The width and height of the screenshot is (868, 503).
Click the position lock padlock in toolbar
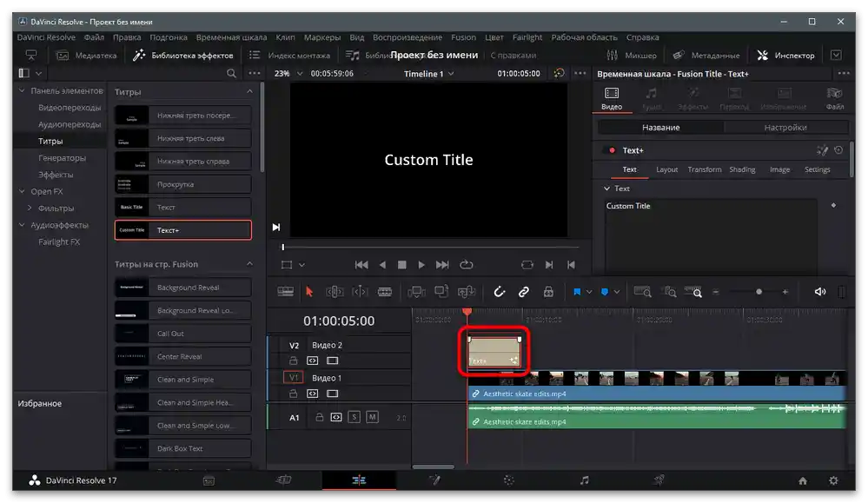548,292
